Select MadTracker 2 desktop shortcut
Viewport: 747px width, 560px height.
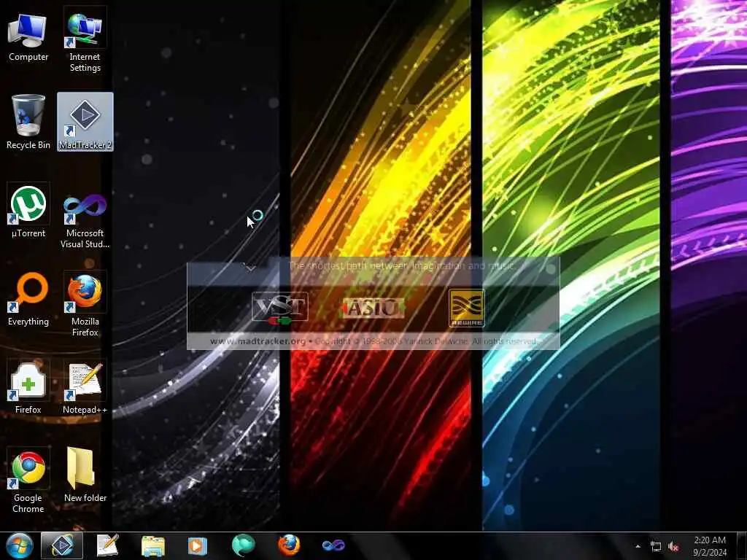[x=85, y=122]
